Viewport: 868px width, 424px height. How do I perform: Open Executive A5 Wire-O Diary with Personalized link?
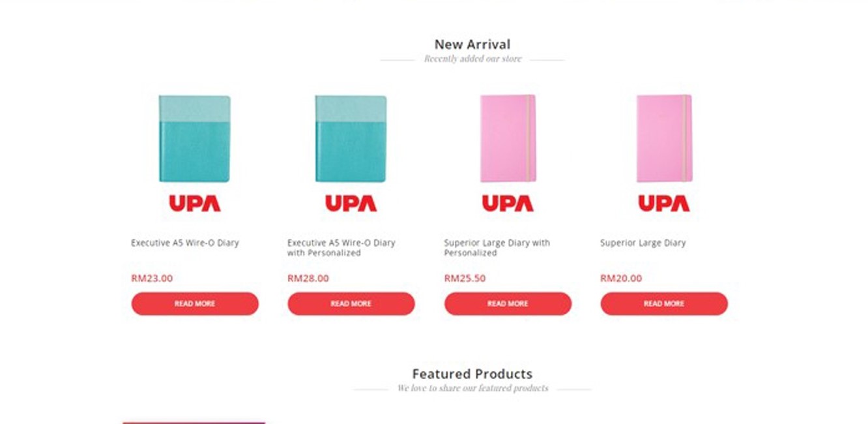click(341, 248)
